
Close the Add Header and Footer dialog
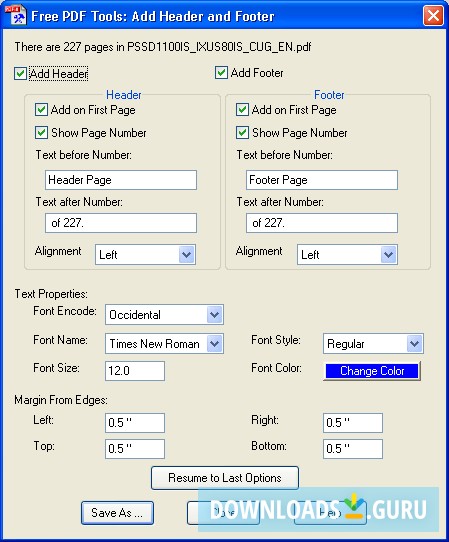433,16
